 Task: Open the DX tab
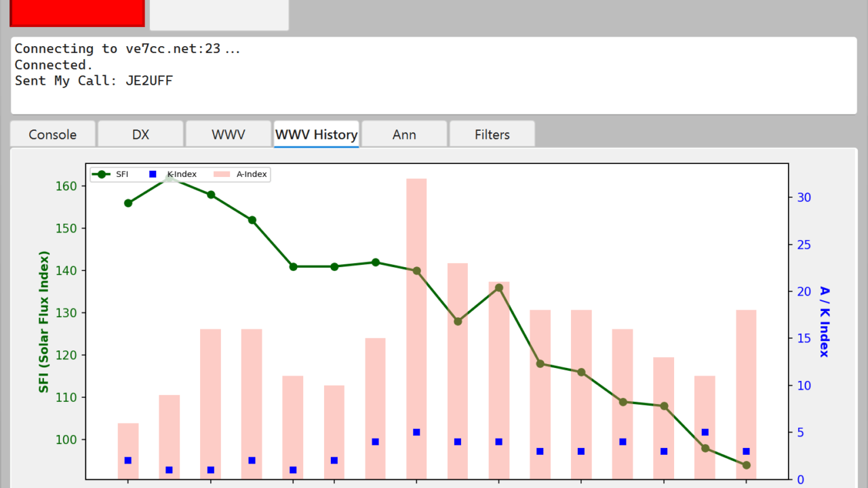(140, 134)
